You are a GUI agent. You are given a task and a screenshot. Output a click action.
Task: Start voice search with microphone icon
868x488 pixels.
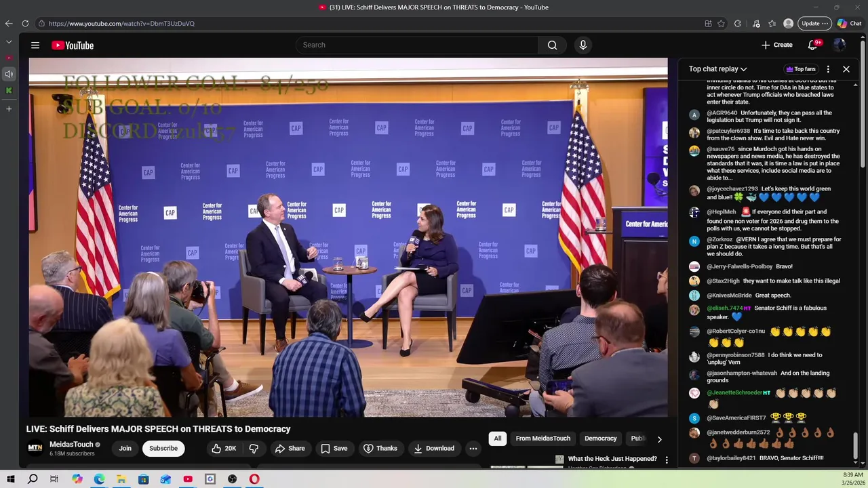point(583,45)
